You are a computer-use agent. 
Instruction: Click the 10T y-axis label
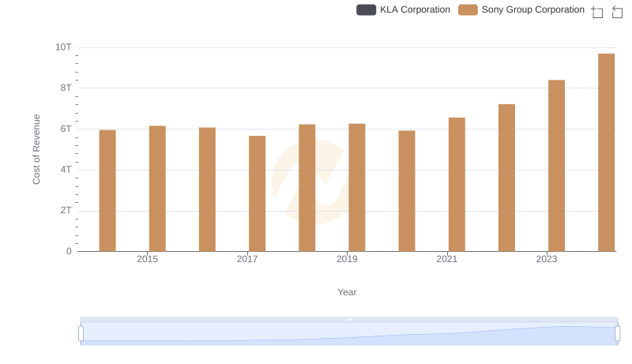tap(63, 47)
